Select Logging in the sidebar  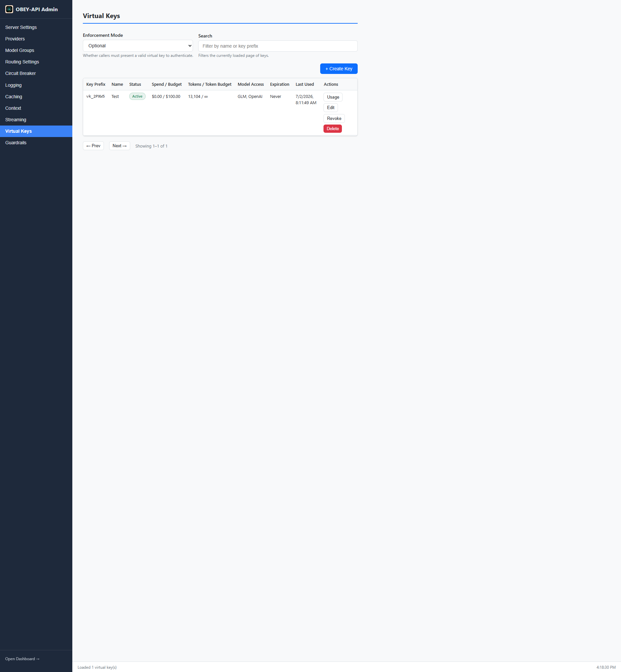(36, 85)
